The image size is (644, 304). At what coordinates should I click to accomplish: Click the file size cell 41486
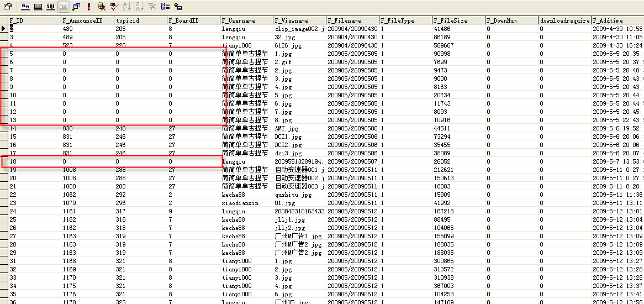click(x=458, y=29)
